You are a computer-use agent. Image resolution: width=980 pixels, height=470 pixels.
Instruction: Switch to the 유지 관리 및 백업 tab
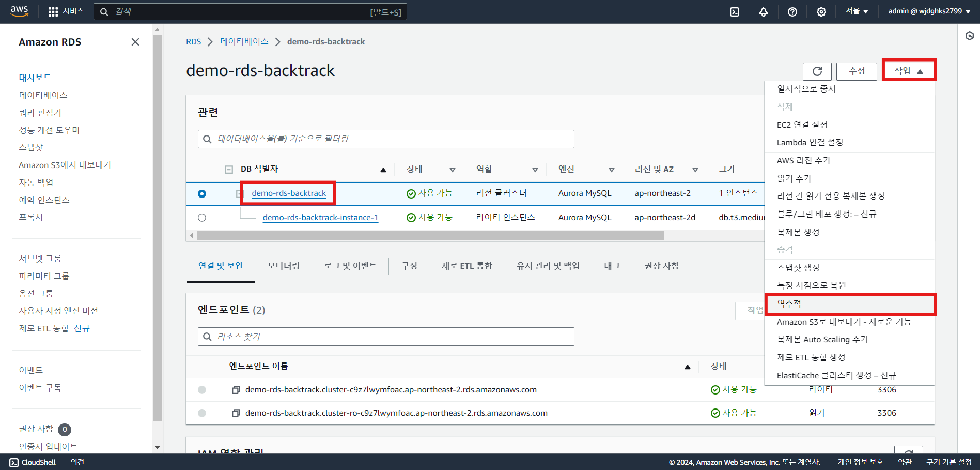tap(548, 266)
